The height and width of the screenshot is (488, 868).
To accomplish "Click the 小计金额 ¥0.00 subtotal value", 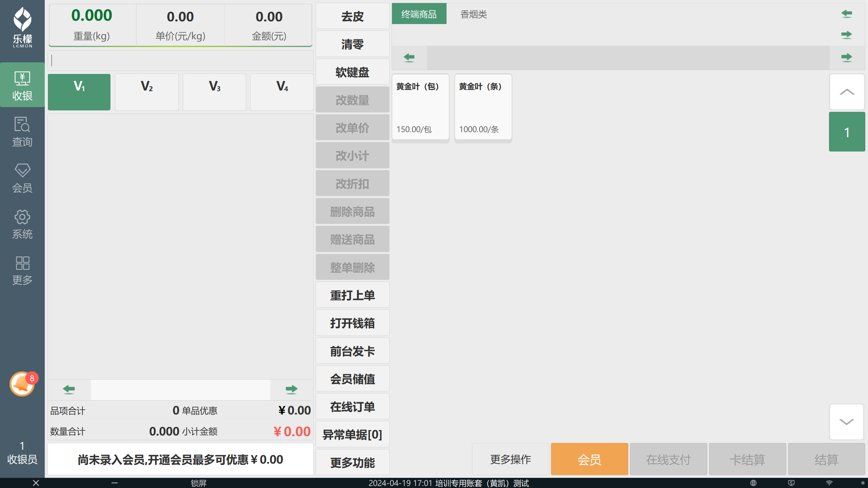I will tap(292, 431).
